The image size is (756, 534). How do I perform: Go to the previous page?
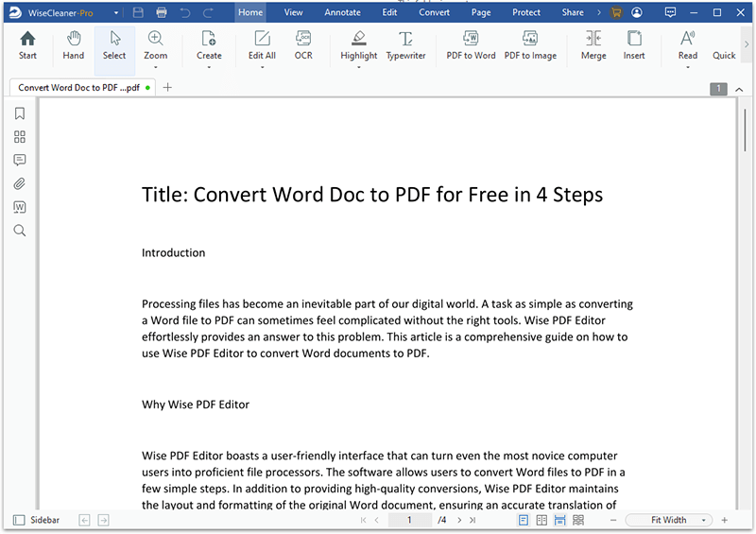(376, 520)
